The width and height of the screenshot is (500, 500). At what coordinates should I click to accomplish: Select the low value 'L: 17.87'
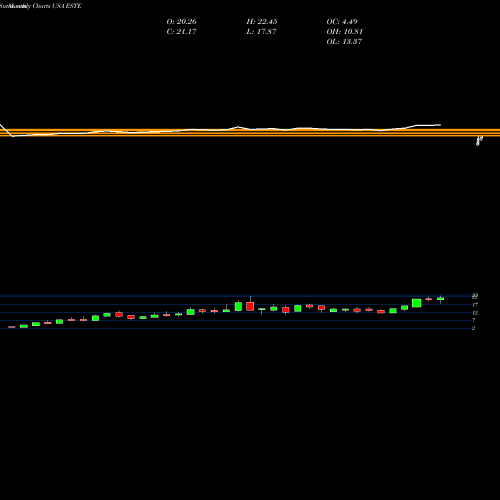click(261, 32)
